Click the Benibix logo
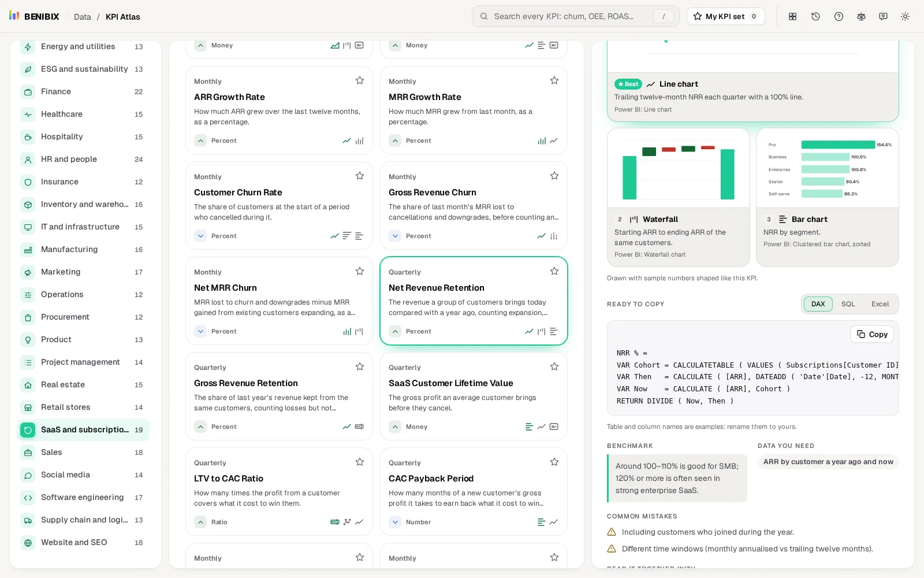The image size is (924, 578). (34, 16)
